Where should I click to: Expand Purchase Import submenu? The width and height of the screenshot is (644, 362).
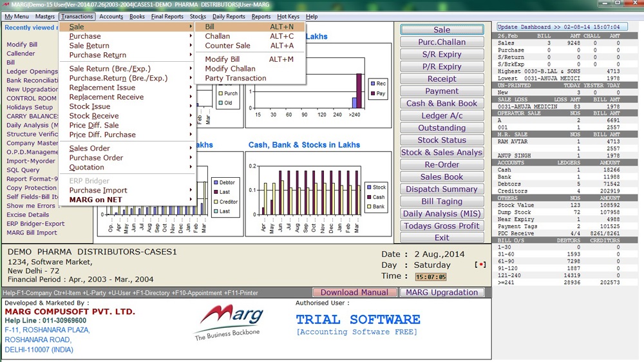(x=127, y=190)
